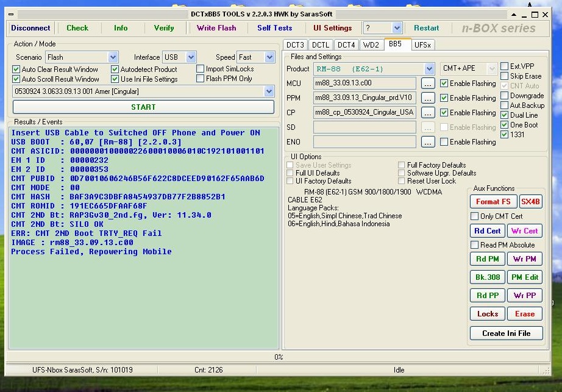Switch to the DCT3 tab
Image resolution: width=562 pixels, height=392 pixels.
(295, 45)
